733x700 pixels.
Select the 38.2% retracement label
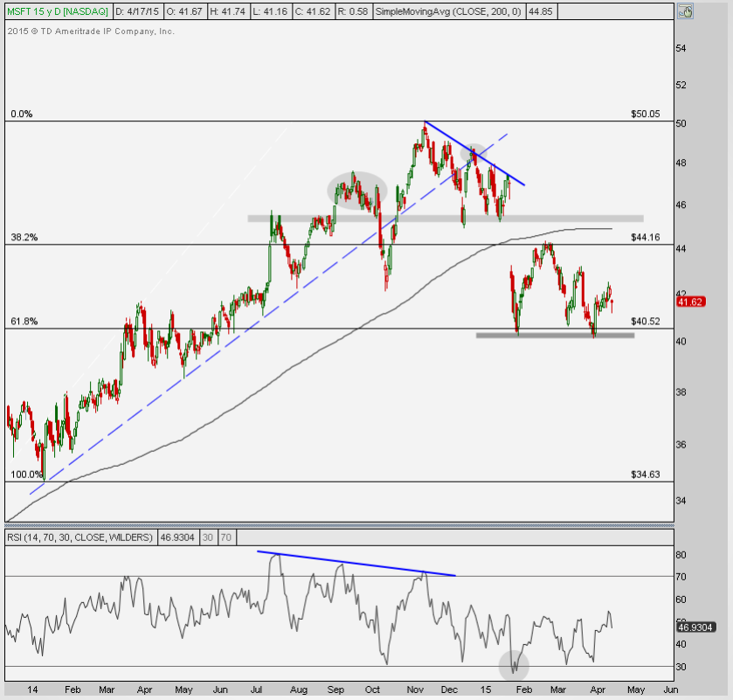tap(23, 238)
